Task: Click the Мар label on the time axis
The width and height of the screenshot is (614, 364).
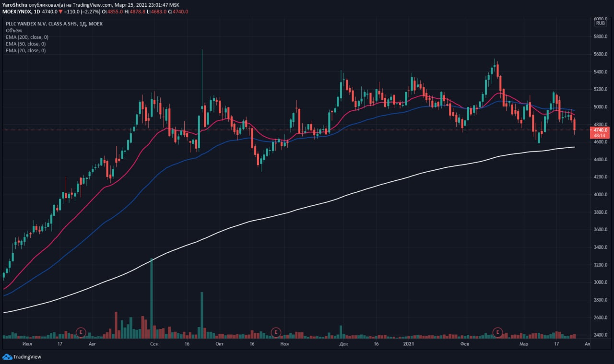Action: click(x=524, y=344)
